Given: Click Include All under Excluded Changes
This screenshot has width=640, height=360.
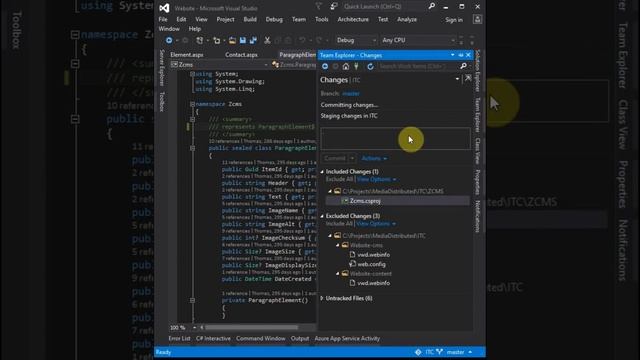Looking at the screenshot, I should pyautogui.click(x=339, y=224).
